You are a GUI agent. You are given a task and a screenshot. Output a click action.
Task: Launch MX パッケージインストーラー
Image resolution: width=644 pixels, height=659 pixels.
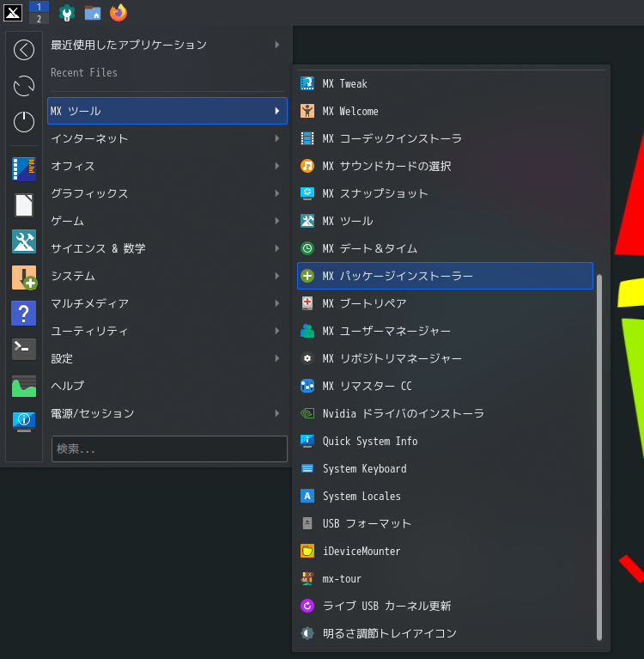[x=445, y=276]
